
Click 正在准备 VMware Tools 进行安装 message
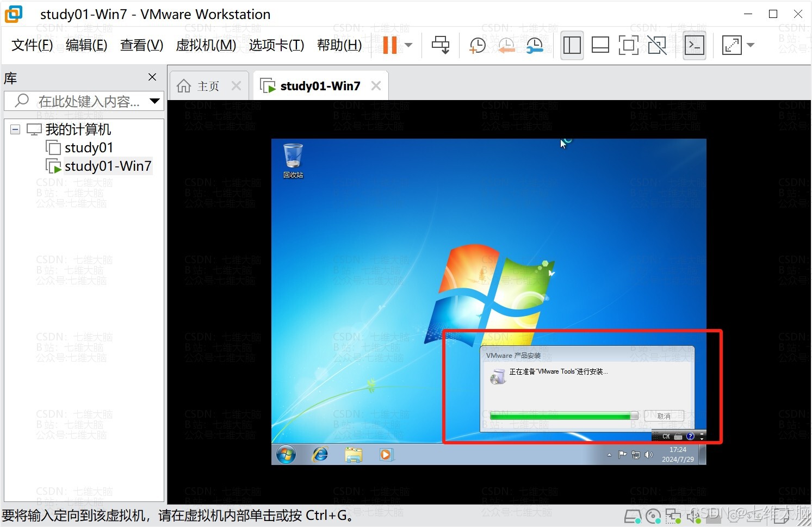[559, 372]
